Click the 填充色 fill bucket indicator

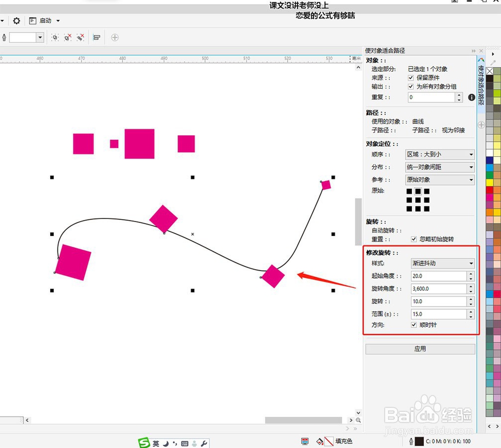pyautogui.click(x=320, y=441)
